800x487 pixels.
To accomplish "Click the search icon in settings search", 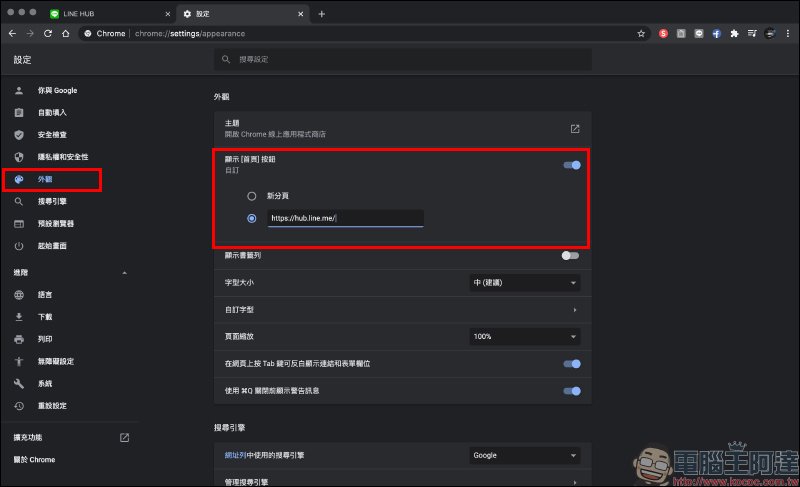I will tap(226, 59).
